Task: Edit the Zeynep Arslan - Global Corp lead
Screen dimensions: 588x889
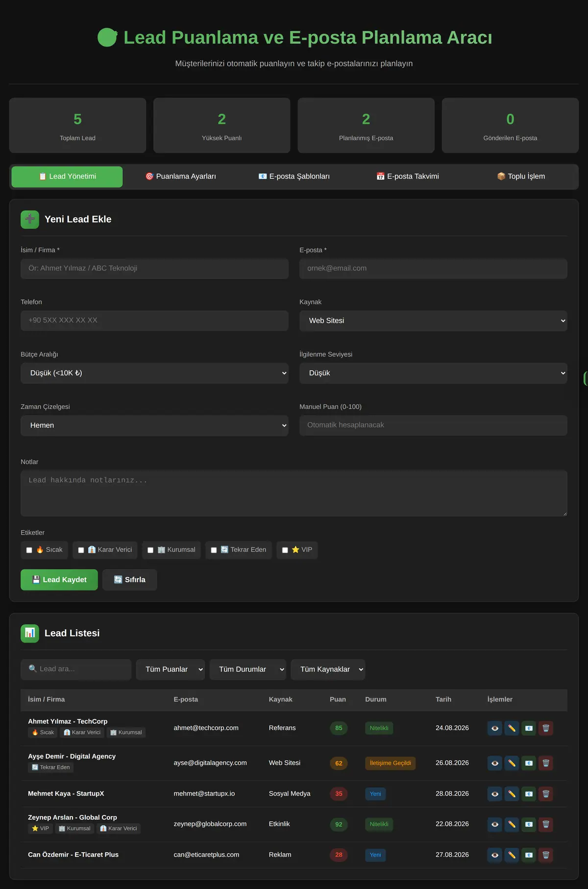Action: [512, 824]
